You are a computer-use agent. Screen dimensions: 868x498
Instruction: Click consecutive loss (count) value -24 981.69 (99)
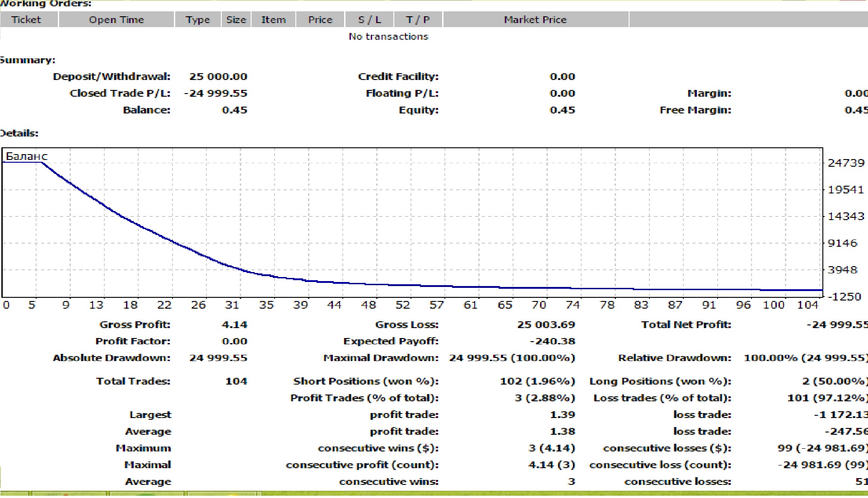822,465
